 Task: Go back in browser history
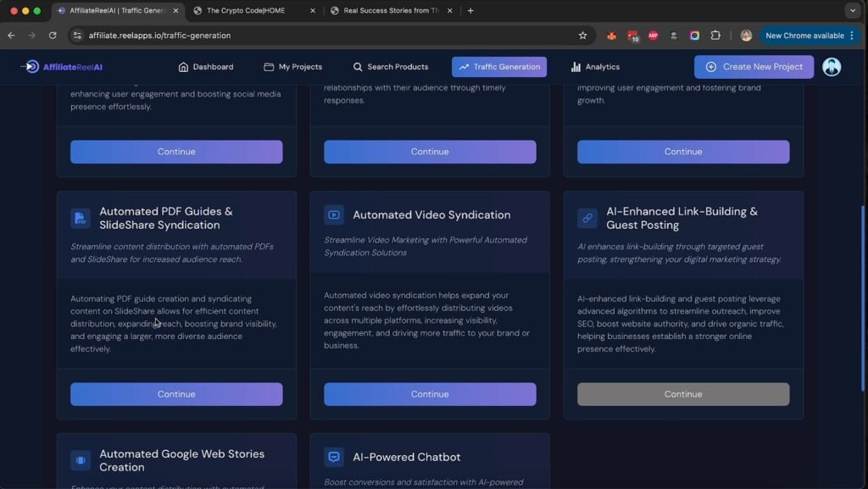click(x=12, y=36)
